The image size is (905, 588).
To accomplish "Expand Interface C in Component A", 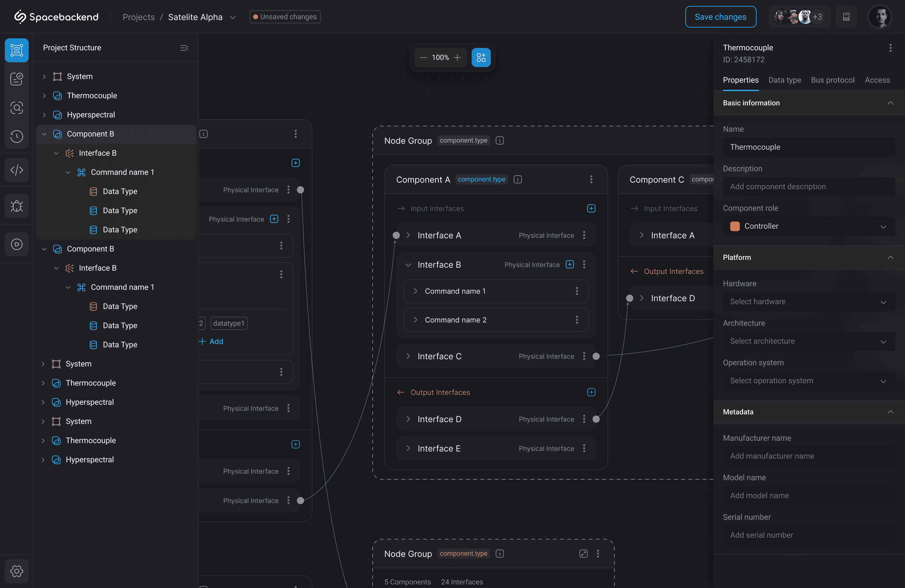I will pos(408,356).
